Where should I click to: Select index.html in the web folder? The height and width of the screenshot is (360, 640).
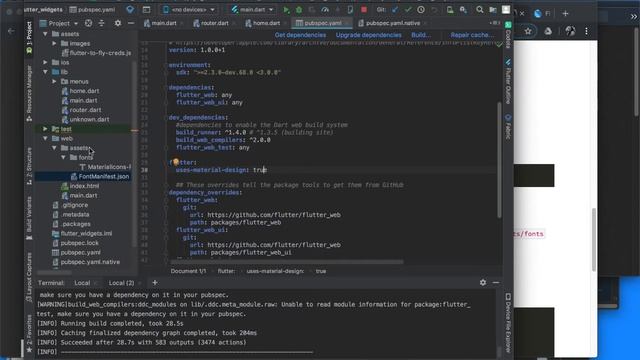84,186
